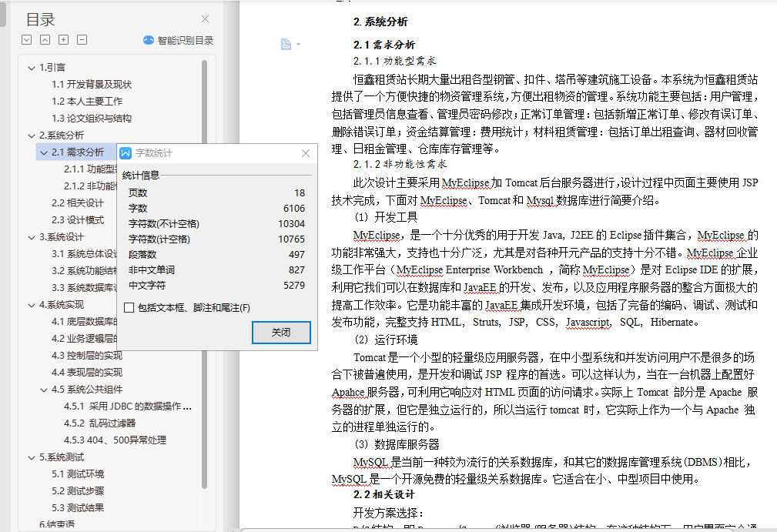Collapse the 5.系统测试 outline section
The image size is (777, 532).
click(32, 457)
